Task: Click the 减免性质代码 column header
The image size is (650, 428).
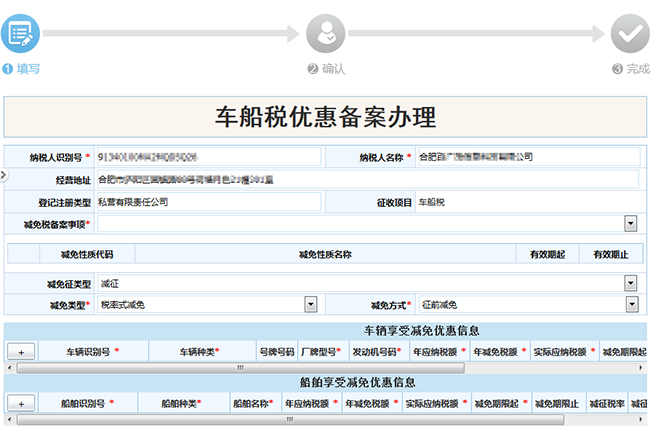Action: (x=87, y=254)
